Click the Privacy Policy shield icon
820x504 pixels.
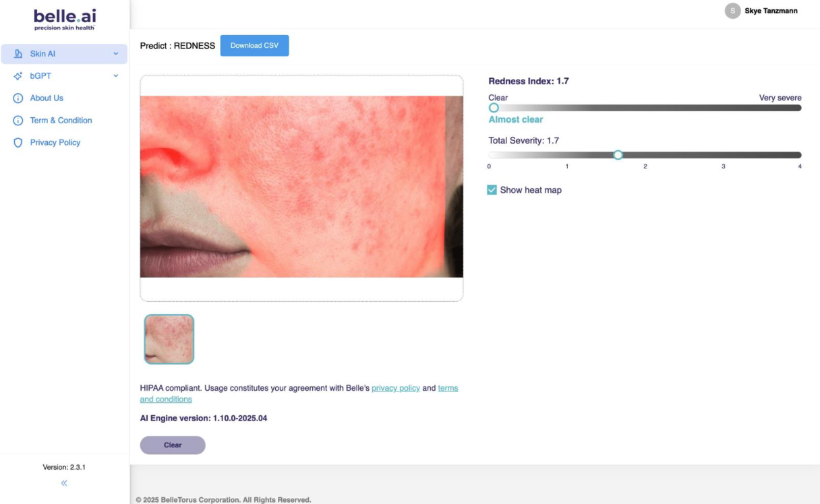(18, 143)
